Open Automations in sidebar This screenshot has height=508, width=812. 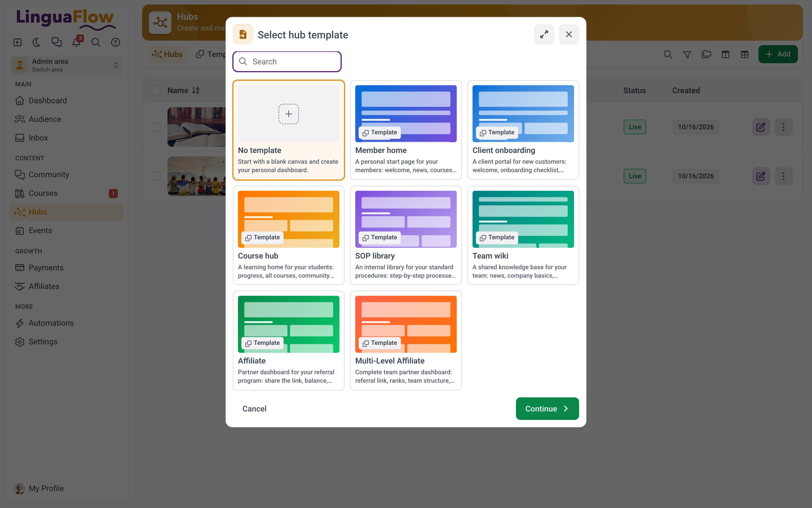[67, 323]
